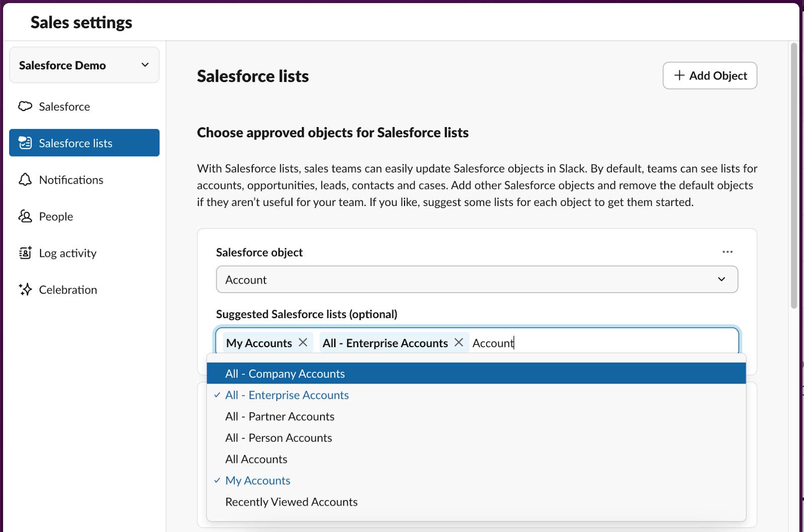Open the Salesforce sidebar section
The image size is (804, 532).
(84, 107)
